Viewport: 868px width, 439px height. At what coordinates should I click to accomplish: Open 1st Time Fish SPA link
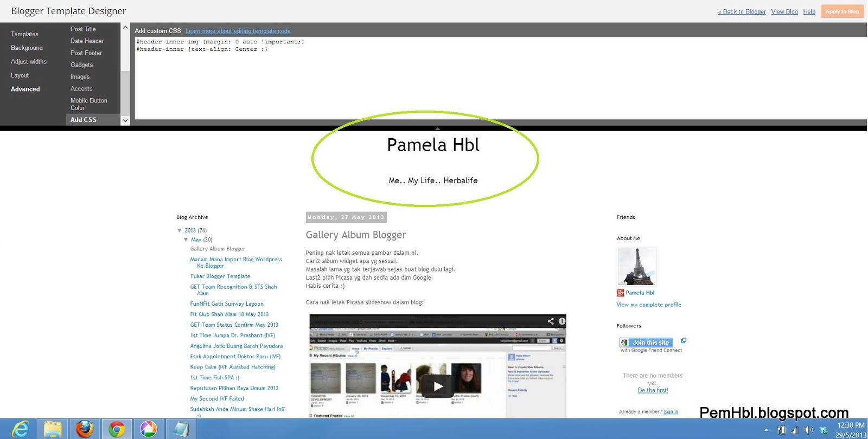point(214,378)
